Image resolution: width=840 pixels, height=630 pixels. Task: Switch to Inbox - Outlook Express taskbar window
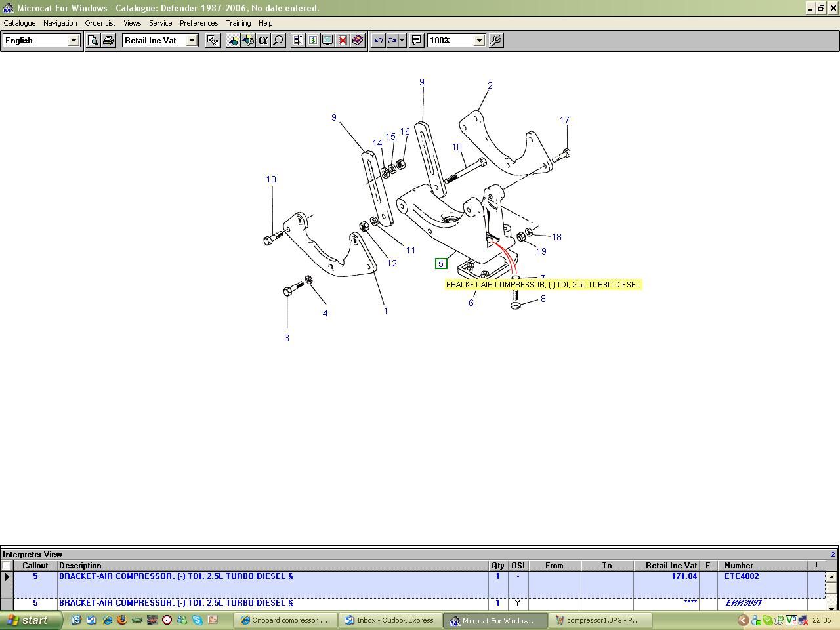[x=390, y=620]
